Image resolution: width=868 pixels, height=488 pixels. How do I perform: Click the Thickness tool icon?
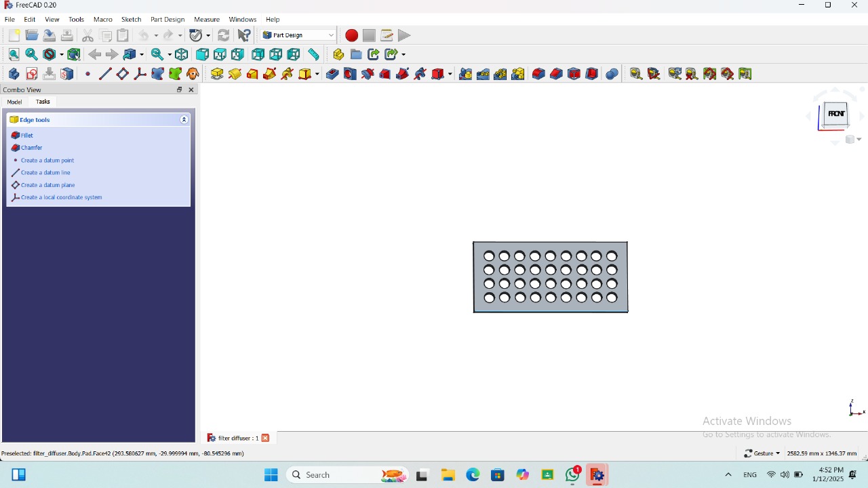pos(592,74)
